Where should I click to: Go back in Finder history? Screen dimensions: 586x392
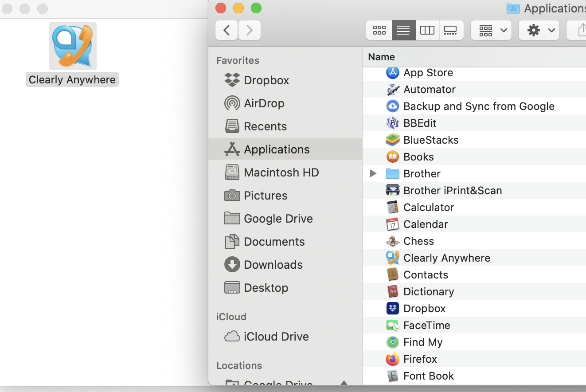(227, 30)
